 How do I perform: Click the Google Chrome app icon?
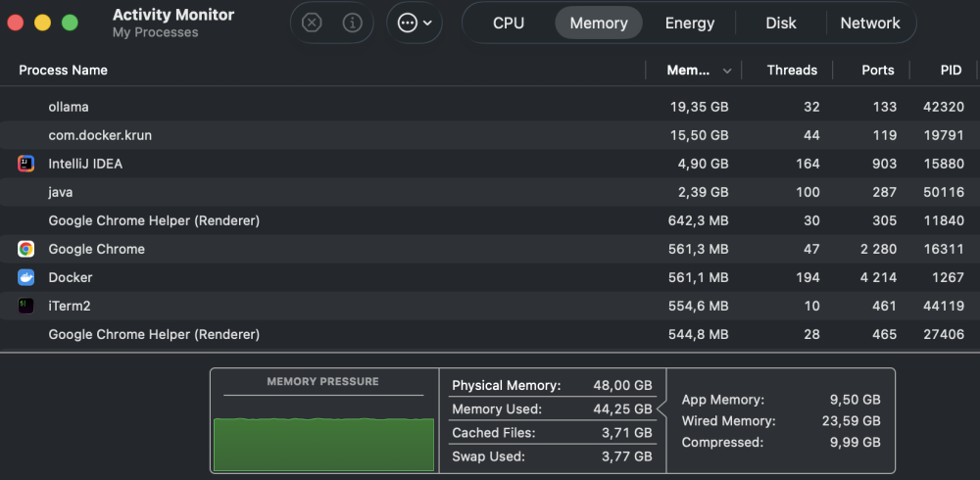(x=25, y=249)
